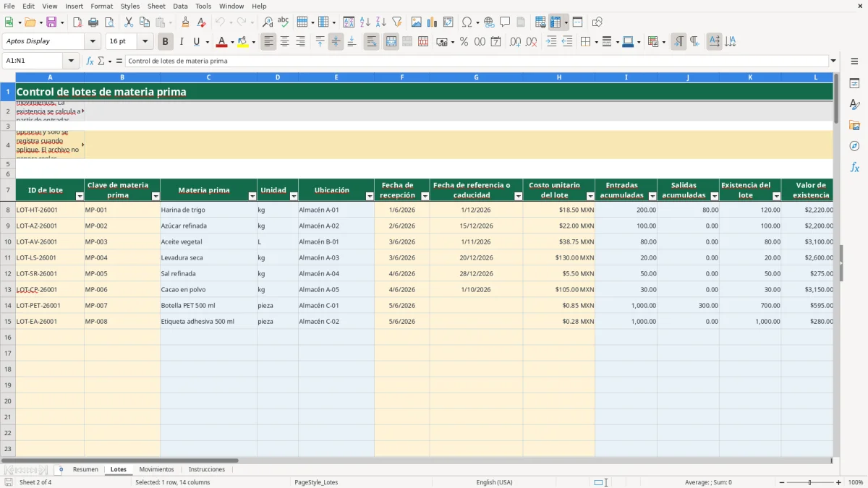Screen dimensions: 868x488
Task: Apply the red font color swatch
Action: pos(221,42)
